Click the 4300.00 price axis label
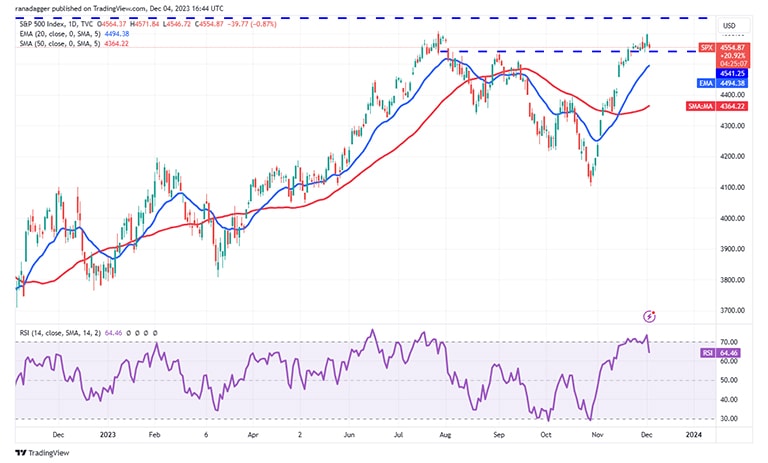The height and width of the screenshot is (463, 768). click(x=733, y=126)
